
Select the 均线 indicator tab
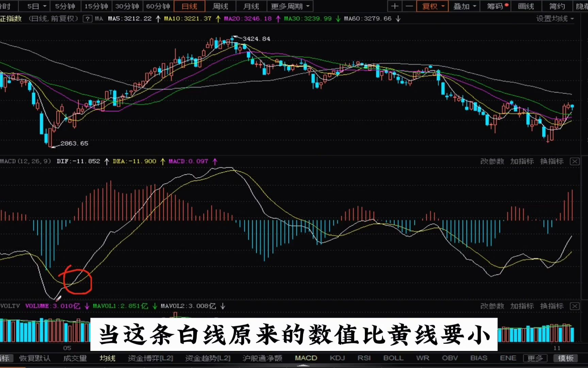108,358
